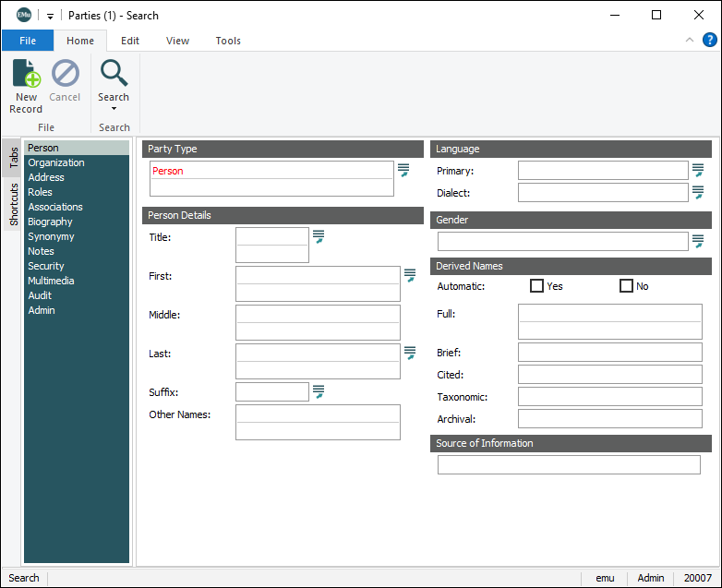Screen dimensions: 722x588
Task: Open lookup list beside Suffix field
Action: (x=319, y=392)
